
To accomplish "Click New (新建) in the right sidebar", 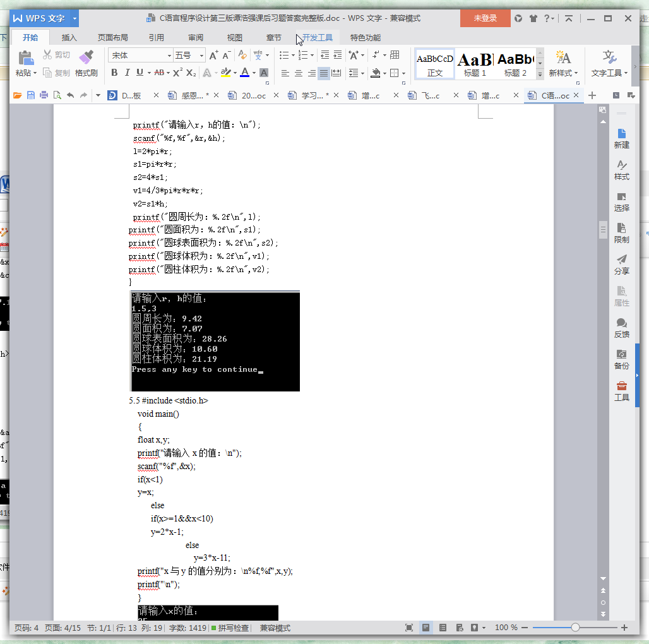I will coord(621,139).
